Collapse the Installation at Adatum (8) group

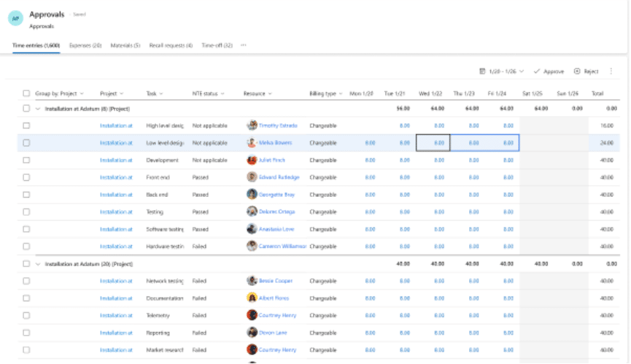38,108
